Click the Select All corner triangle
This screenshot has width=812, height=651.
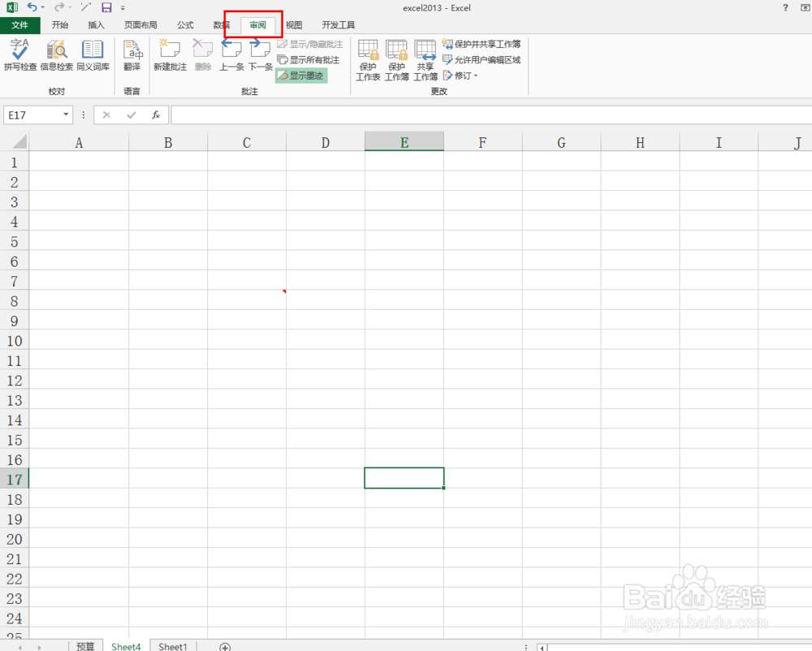pyautogui.click(x=19, y=141)
